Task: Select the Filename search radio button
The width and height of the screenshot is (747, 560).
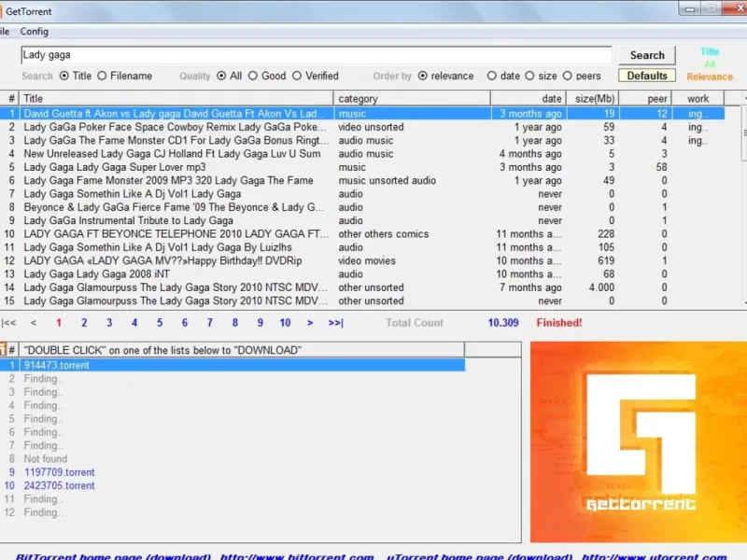Action: (x=102, y=76)
